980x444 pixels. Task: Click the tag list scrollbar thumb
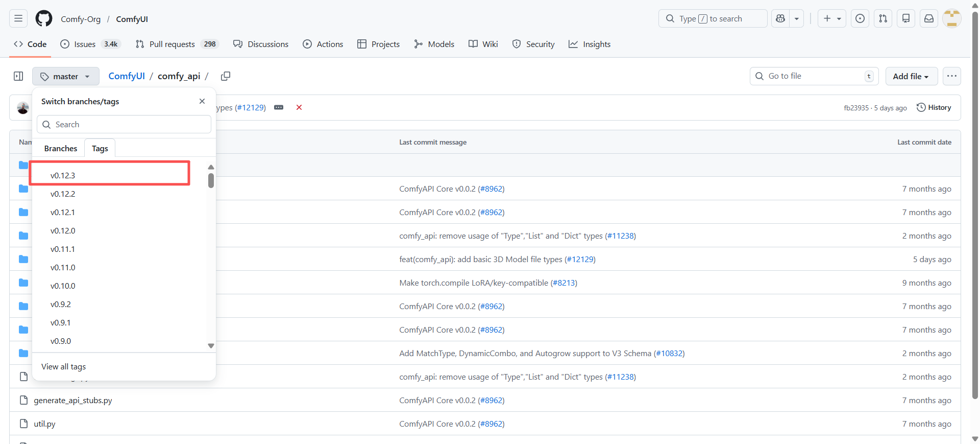pos(211,180)
